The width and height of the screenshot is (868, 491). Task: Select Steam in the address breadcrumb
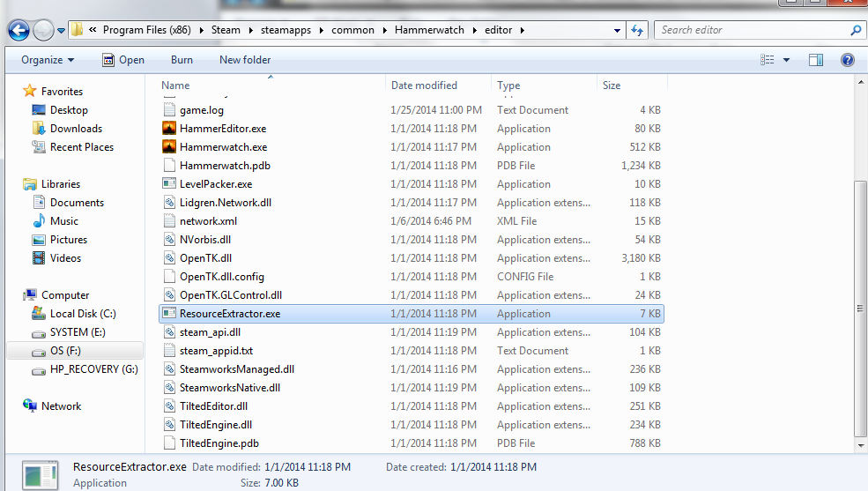click(x=226, y=30)
